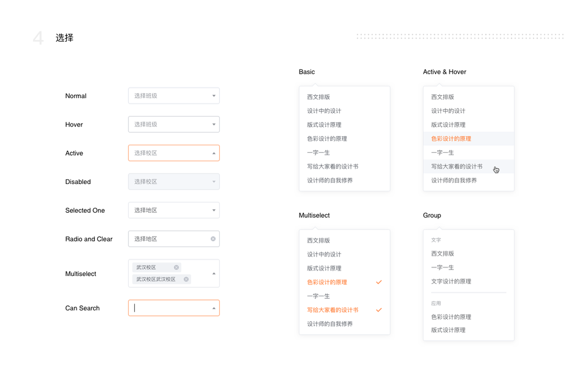Click the Active & Hover section title
Viewport: 588px width, 368px height.
[445, 72]
